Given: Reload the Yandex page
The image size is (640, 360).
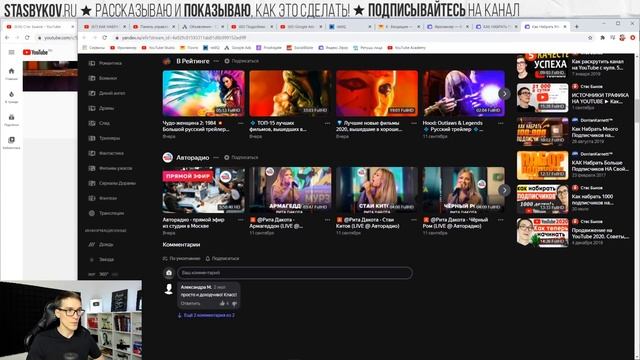Looking at the screenshot, I should point(105,38).
